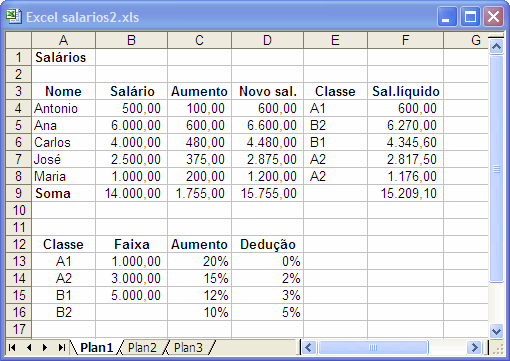510x361 pixels.
Task: Switch to the Plan3 sheet tab
Action: 188,348
